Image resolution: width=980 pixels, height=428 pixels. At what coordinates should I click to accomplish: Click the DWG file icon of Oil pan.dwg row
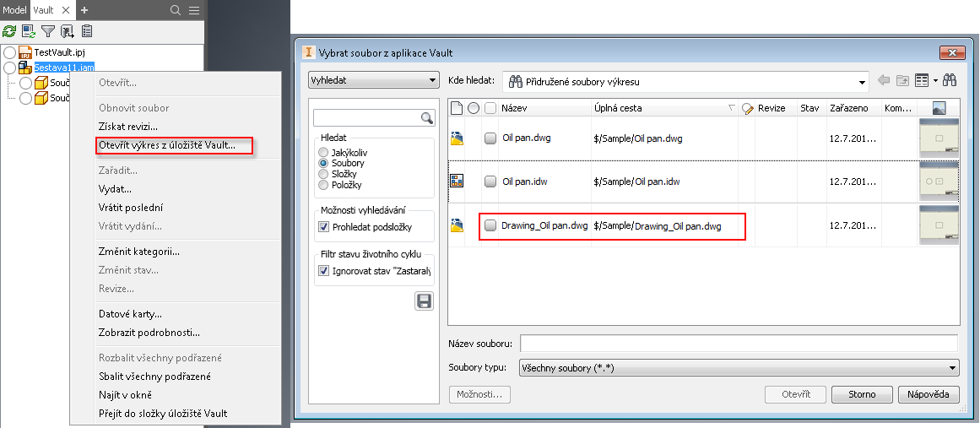[x=457, y=138]
